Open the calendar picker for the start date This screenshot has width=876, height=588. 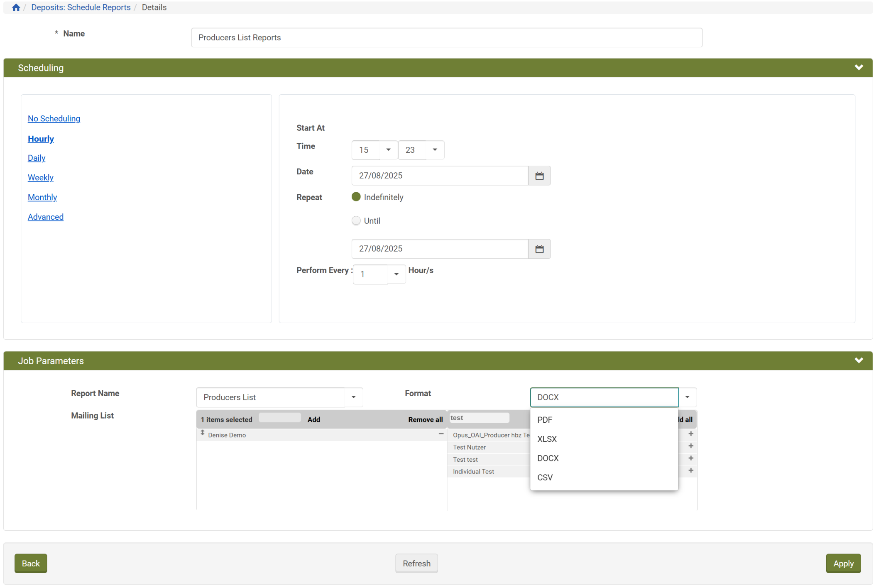(539, 176)
